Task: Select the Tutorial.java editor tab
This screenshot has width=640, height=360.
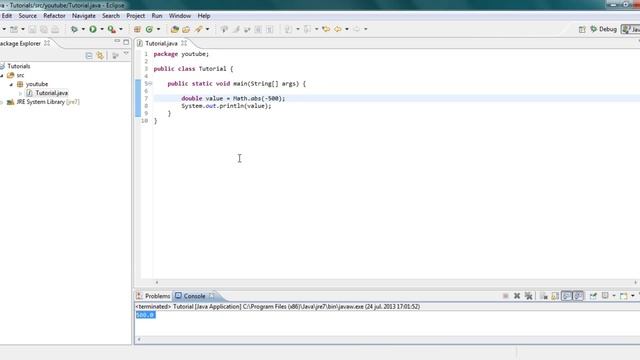Action: click(x=161, y=43)
